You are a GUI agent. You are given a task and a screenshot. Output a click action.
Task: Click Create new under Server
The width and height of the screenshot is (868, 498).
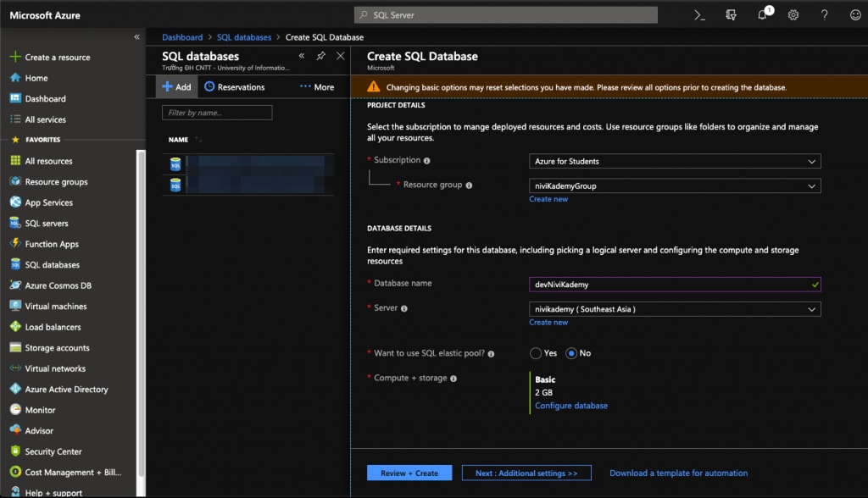(548, 323)
